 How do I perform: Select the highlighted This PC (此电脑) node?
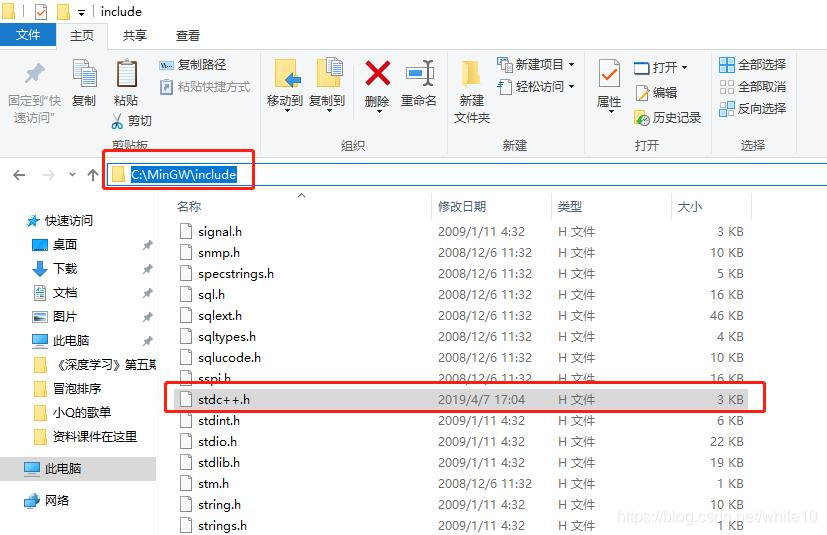[78, 469]
